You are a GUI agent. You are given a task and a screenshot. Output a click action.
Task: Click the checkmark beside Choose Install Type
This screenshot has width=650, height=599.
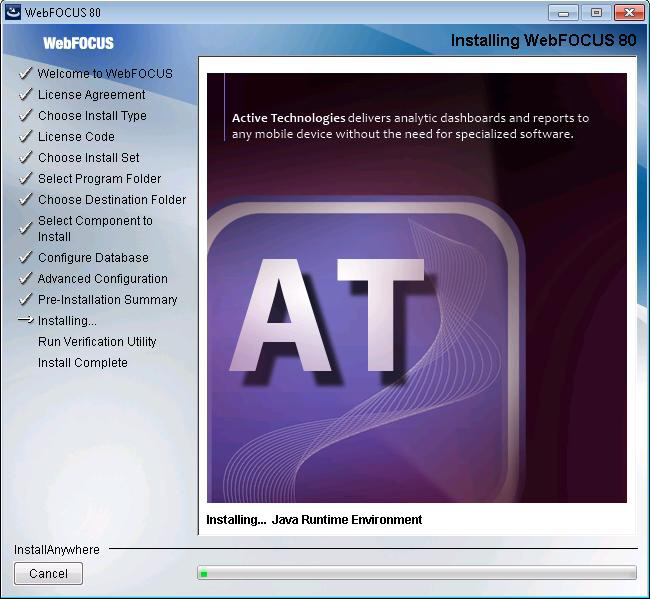tap(25, 115)
